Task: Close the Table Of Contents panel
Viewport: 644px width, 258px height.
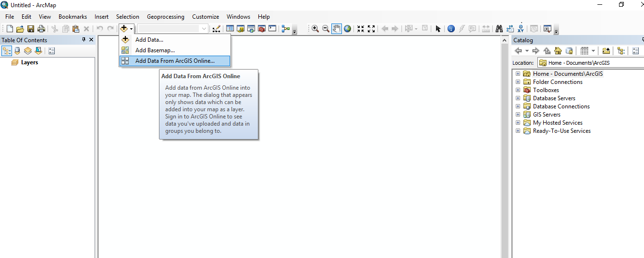Action: point(91,40)
